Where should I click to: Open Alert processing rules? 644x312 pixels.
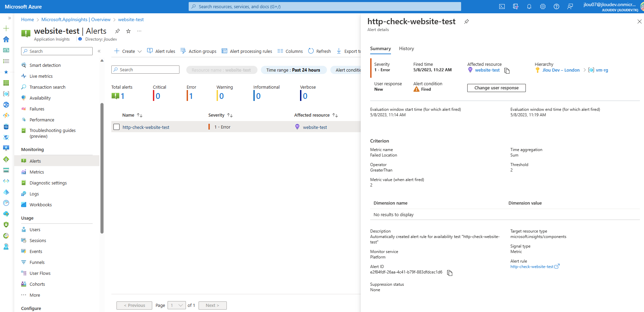point(247,51)
